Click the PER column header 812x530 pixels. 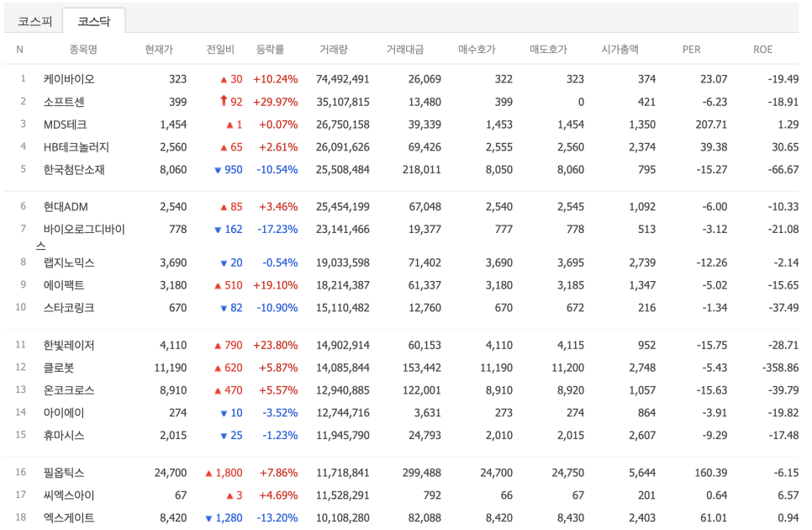[691, 50]
